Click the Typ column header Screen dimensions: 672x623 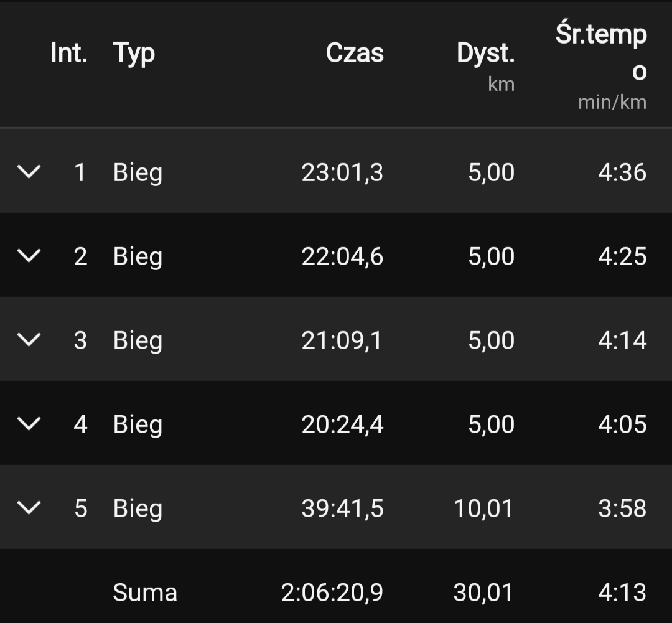[134, 54]
